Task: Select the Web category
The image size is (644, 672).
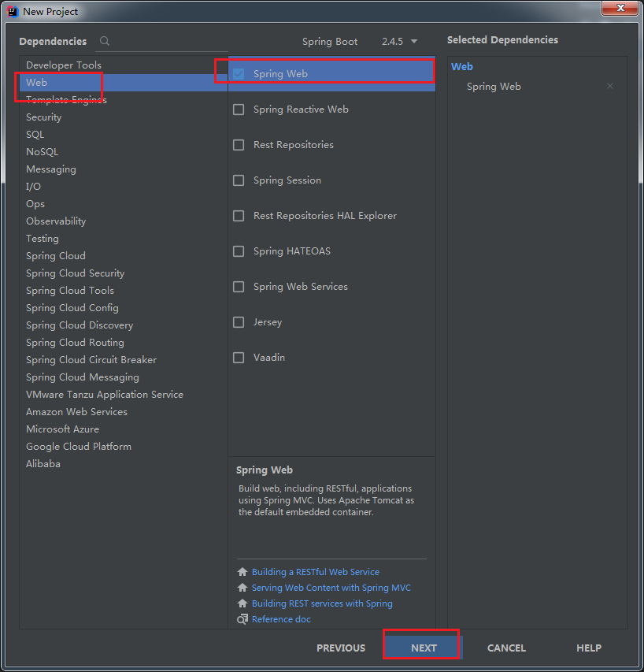Action: point(124,82)
